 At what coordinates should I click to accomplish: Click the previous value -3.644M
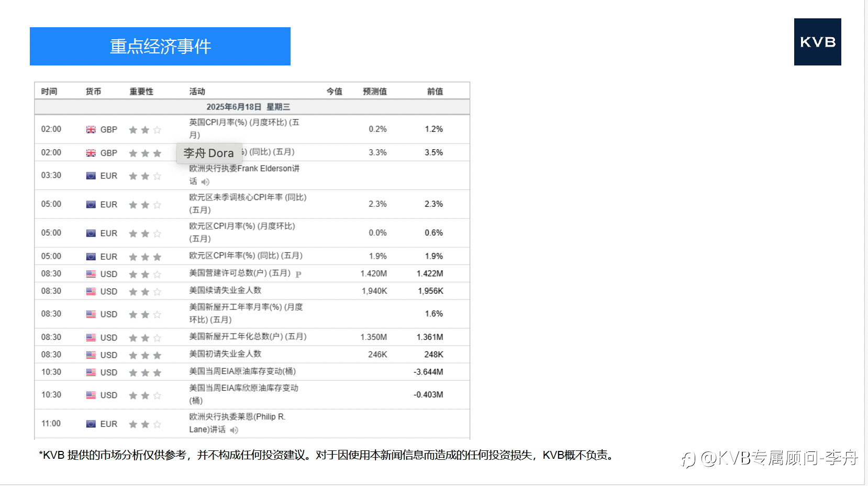pyautogui.click(x=428, y=372)
